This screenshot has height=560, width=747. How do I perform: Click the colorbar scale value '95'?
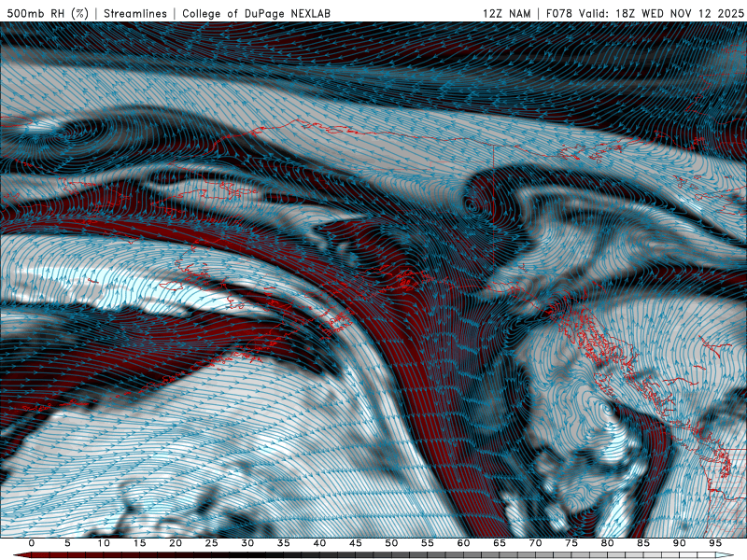[715, 543]
